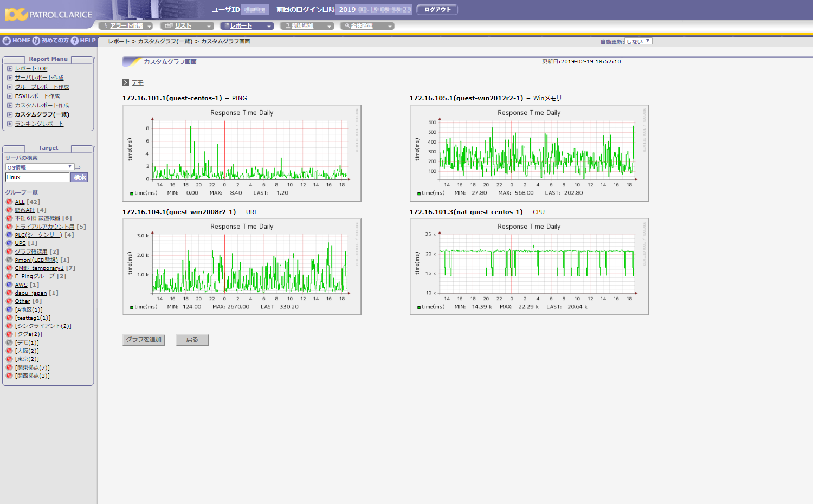Click the PATROLCLARICE logo
The image size is (813, 504).
(49, 14)
